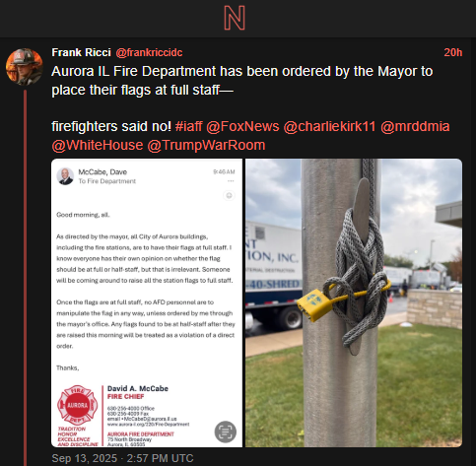Click the tweet body text about Aurora flags
This screenshot has width=476, height=466.
(x=242, y=81)
